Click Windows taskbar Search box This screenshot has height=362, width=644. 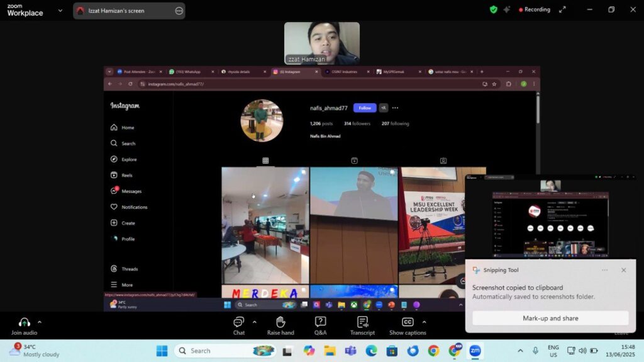tap(225, 351)
